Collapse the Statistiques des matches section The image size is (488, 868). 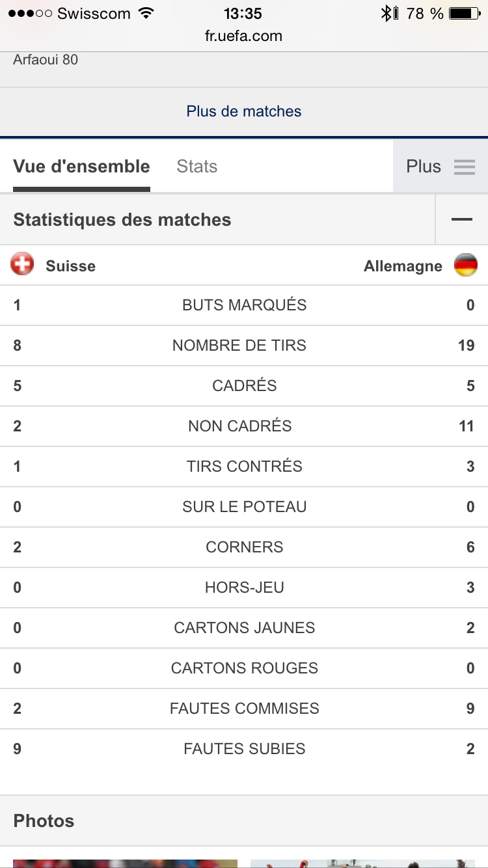tap(461, 220)
